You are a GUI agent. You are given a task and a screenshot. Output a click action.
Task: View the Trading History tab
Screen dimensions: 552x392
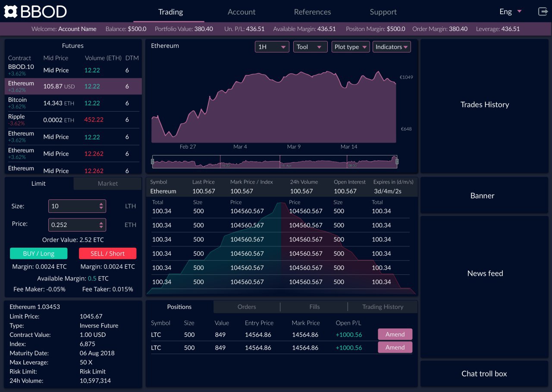(383, 307)
